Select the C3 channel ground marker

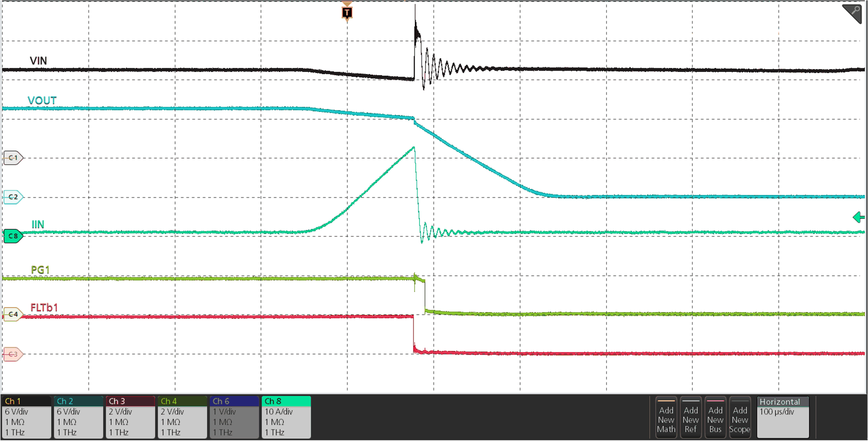(x=13, y=354)
